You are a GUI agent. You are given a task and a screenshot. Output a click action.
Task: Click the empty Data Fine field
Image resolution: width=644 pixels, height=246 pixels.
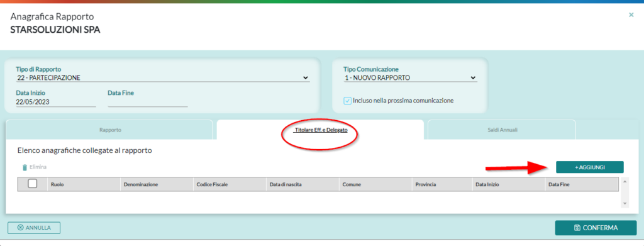coord(147,103)
